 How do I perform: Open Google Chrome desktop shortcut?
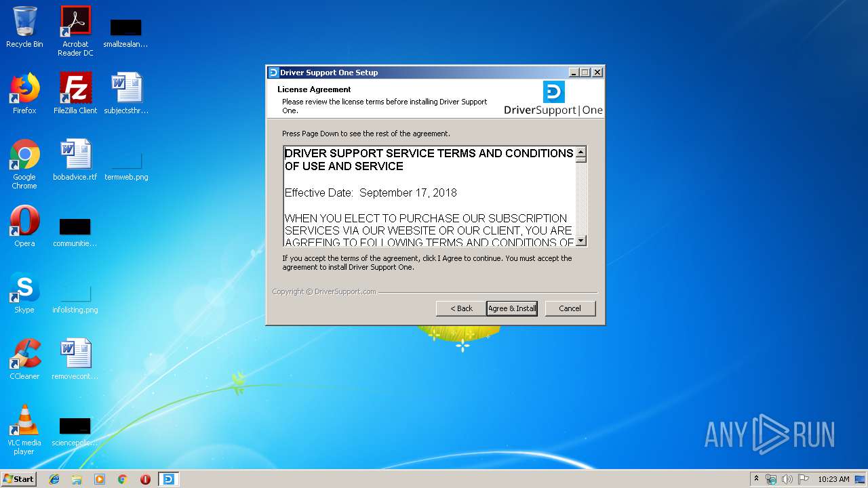[x=24, y=164]
